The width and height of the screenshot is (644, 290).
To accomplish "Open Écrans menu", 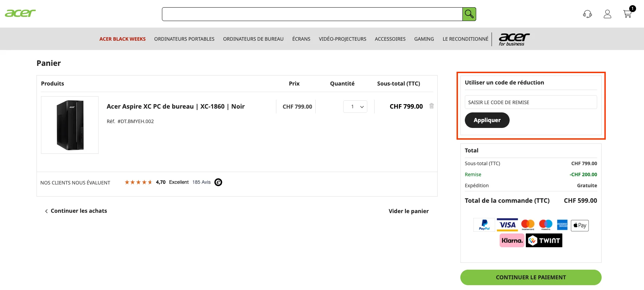I will click(x=301, y=39).
